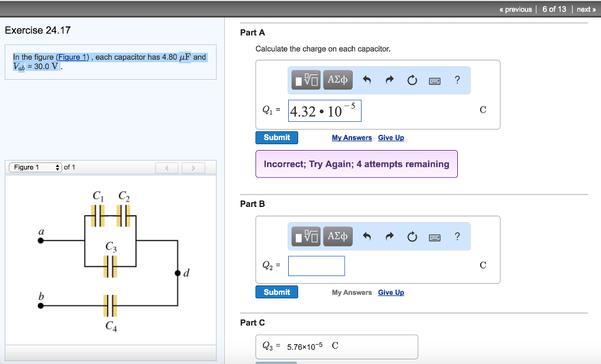Screen dimensions: 601x364
Task: Click undo arrow in Part B toolbar
Action: point(367,236)
